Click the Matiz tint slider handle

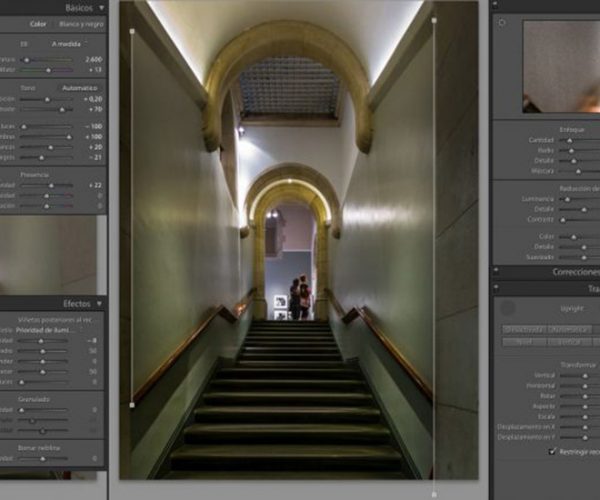click(48, 70)
